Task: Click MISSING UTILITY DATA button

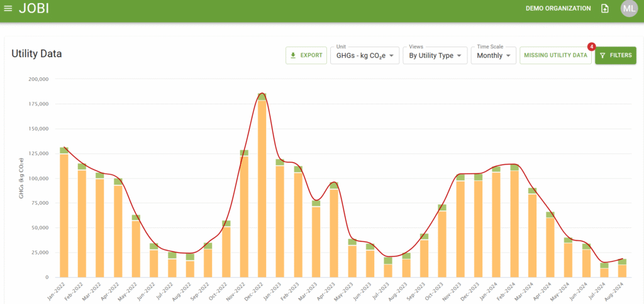Action: 556,55
